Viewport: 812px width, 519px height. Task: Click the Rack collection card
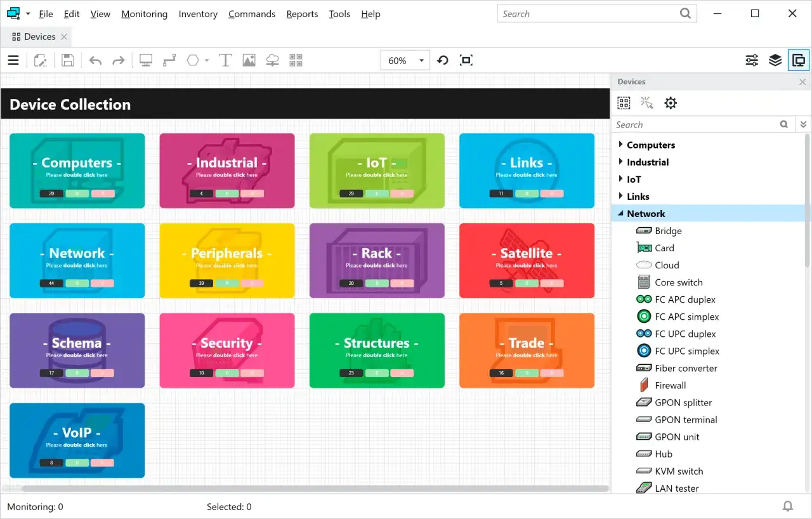coord(377,261)
